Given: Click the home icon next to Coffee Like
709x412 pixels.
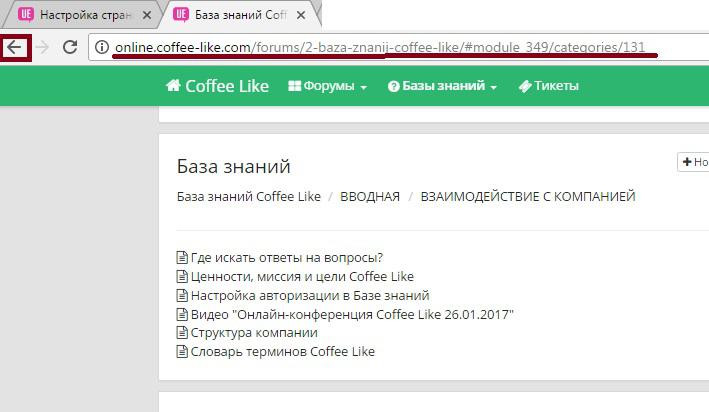Looking at the screenshot, I should tap(173, 85).
